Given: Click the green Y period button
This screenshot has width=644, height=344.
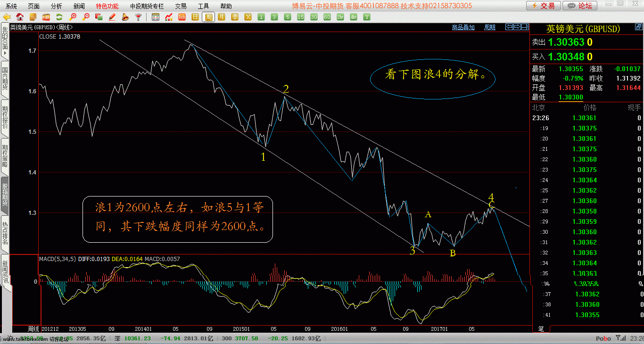Looking at the screenshot, I should pyautogui.click(x=367, y=17).
